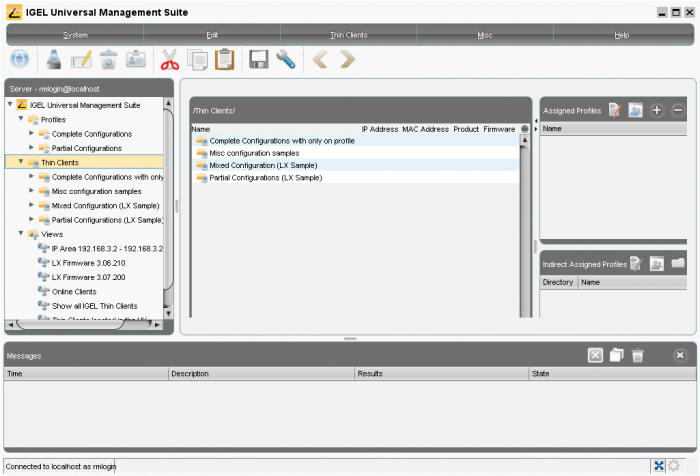Sort by the IP Address column header
The image size is (700, 476).
[379, 129]
